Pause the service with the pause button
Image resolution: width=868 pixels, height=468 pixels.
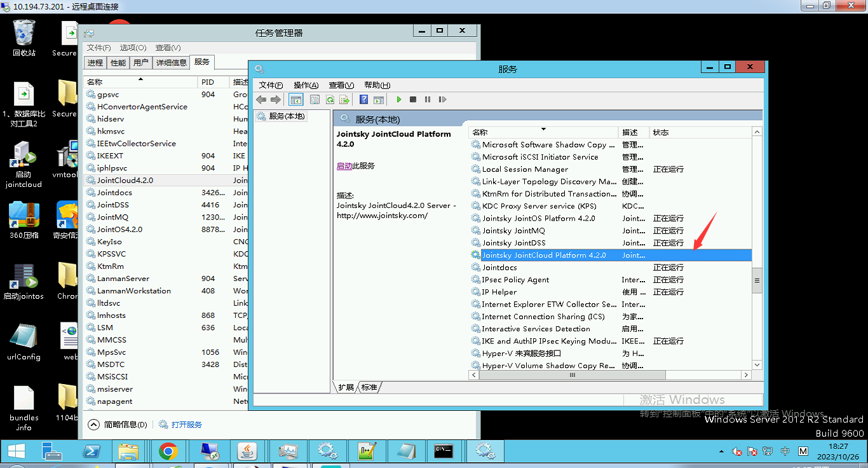pos(428,100)
